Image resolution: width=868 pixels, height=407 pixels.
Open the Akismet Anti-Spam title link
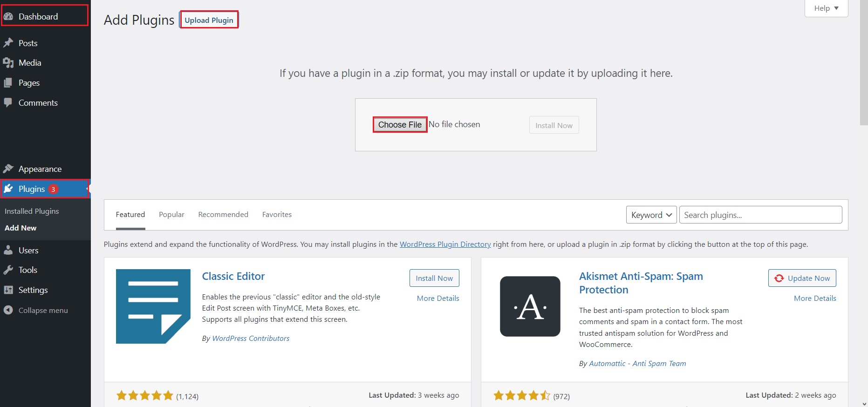641,283
